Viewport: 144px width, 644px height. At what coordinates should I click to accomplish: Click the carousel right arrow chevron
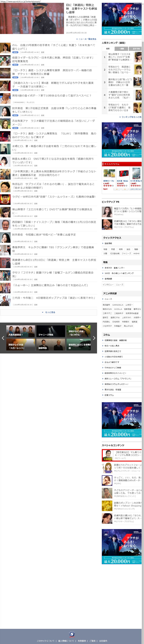click(x=94, y=338)
